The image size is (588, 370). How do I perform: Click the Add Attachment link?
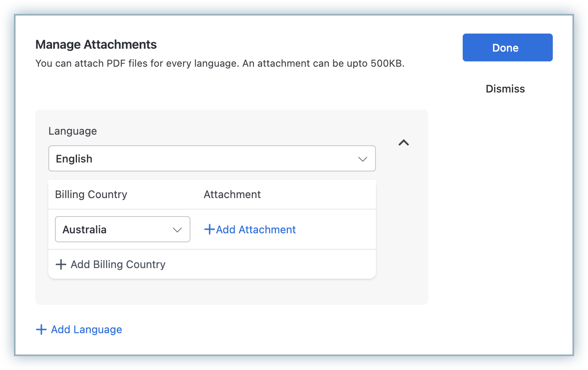pos(256,230)
